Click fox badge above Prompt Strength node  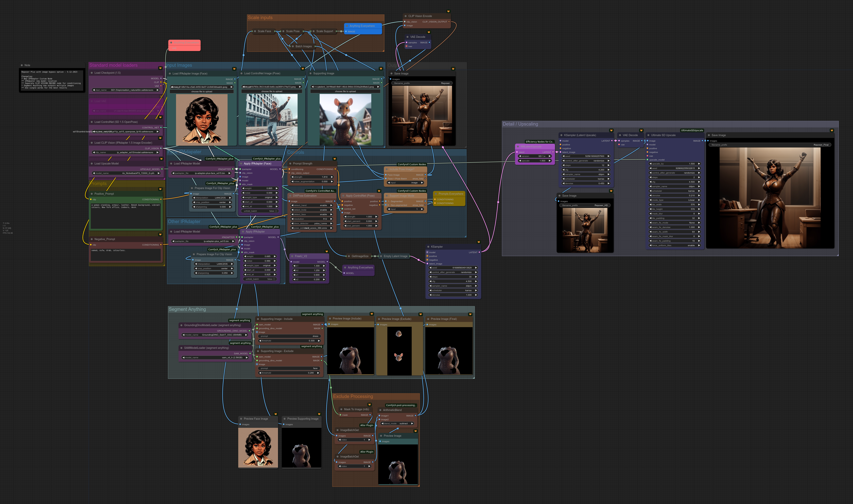point(335,159)
